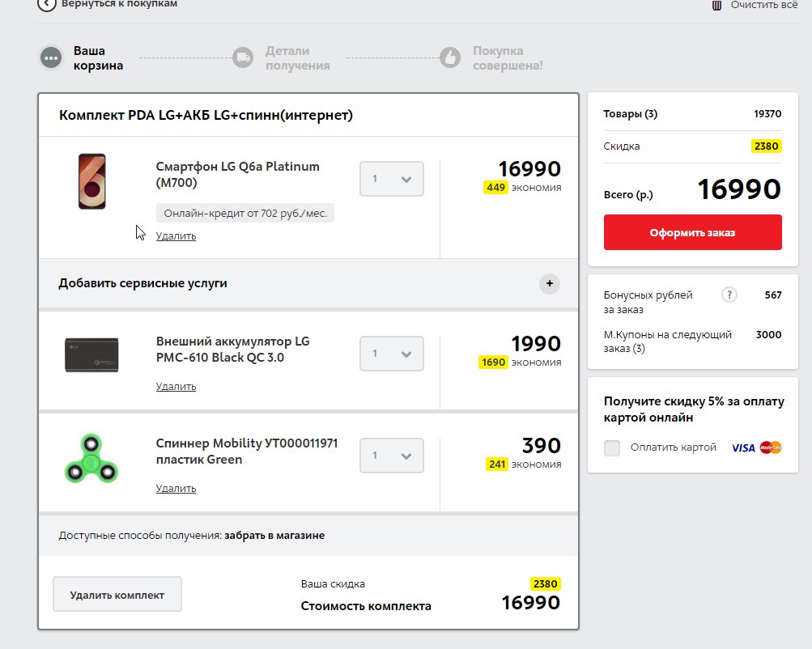Click the 1690 экономия badge for battery
812x649 pixels.
pyautogui.click(x=493, y=363)
